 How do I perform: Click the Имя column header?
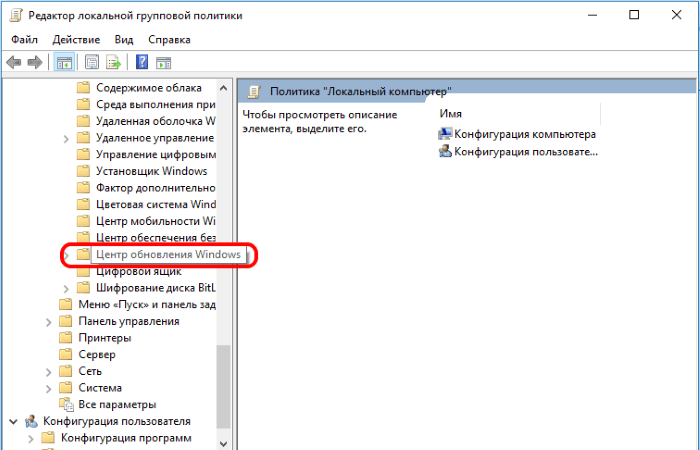tap(450, 114)
